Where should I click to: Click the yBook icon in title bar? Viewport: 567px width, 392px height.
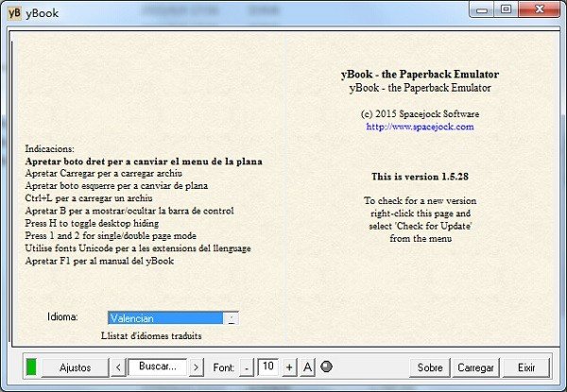(x=14, y=13)
